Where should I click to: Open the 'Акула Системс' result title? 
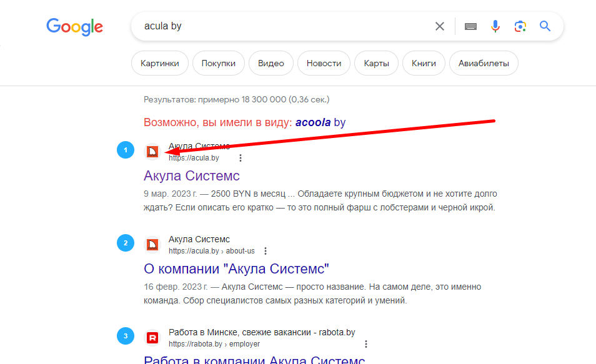click(192, 175)
